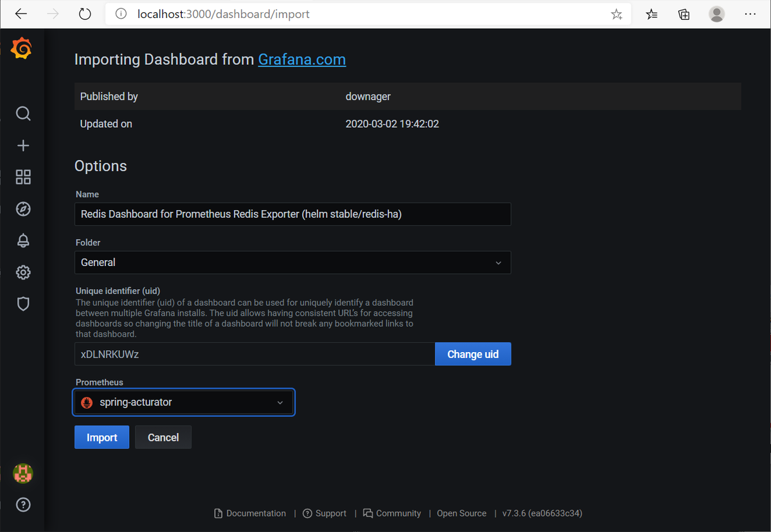Click the updated date 2020-03-02 19:42:02
771x532 pixels.
(x=392, y=124)
